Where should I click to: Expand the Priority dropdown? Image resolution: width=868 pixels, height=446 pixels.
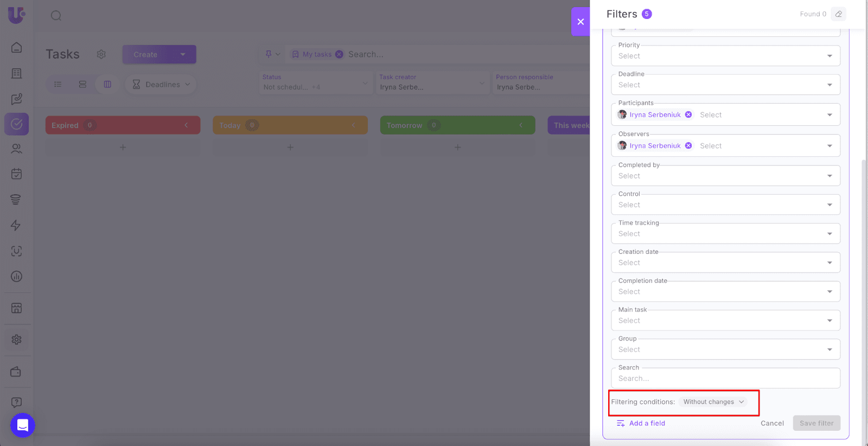[x=725, y=56]
